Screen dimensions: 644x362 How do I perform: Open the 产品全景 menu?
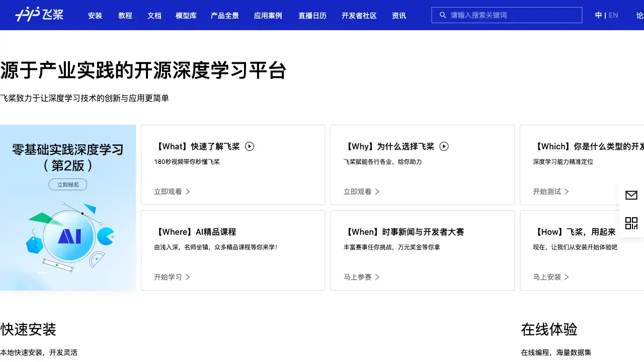[225, 16]
